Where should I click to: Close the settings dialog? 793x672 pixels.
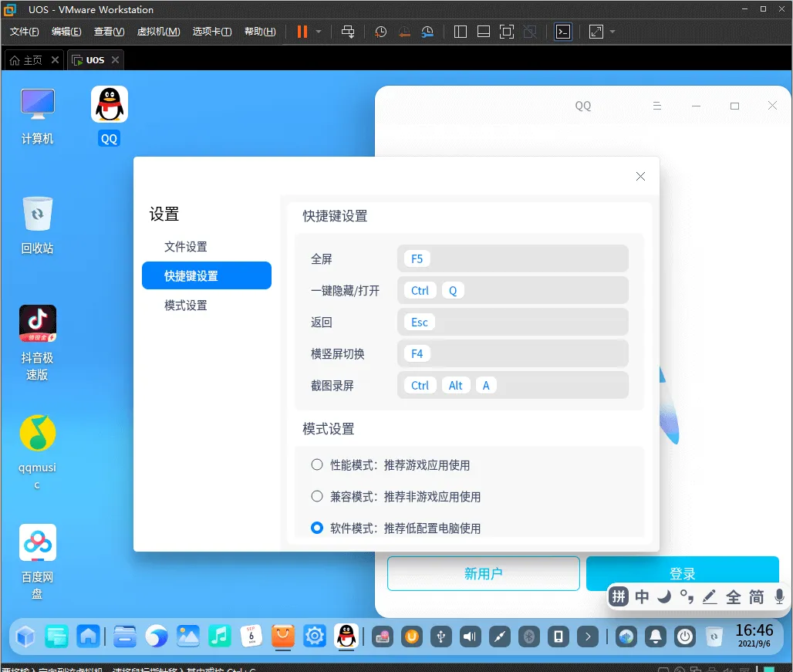click(x=640, y=177)
